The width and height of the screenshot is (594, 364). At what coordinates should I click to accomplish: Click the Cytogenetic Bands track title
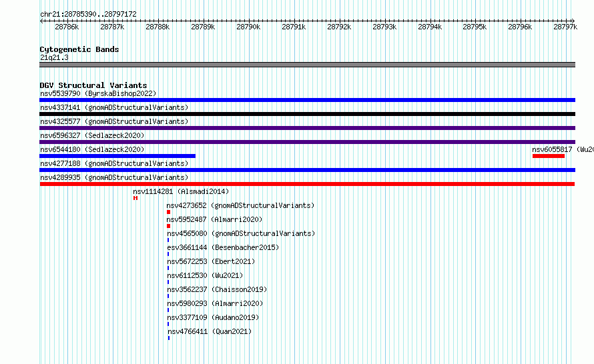coord(79,49)
